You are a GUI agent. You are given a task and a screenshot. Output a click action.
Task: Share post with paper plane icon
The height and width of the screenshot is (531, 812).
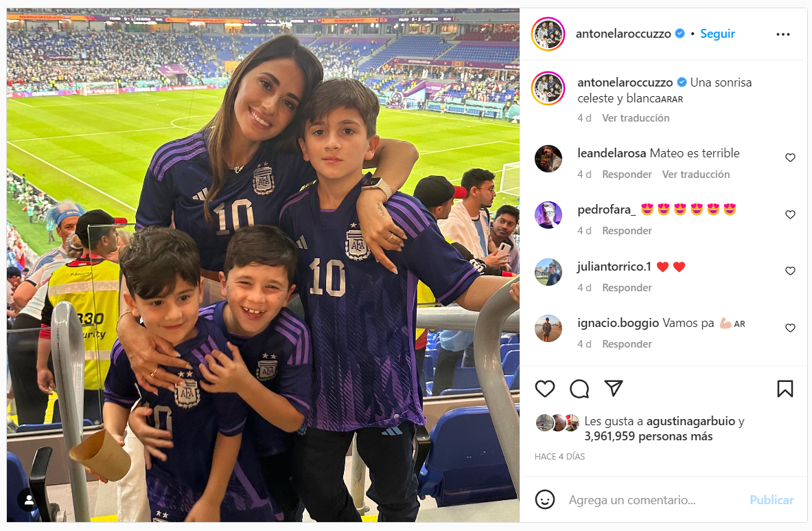[613, 388]
